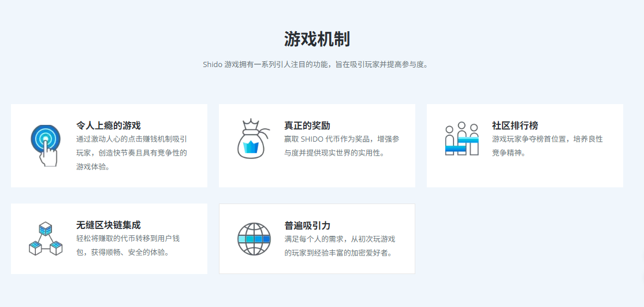Viewport: 644px width, 307px height.
Task: Click the text line reading 游戏体验
Action: 93,167
